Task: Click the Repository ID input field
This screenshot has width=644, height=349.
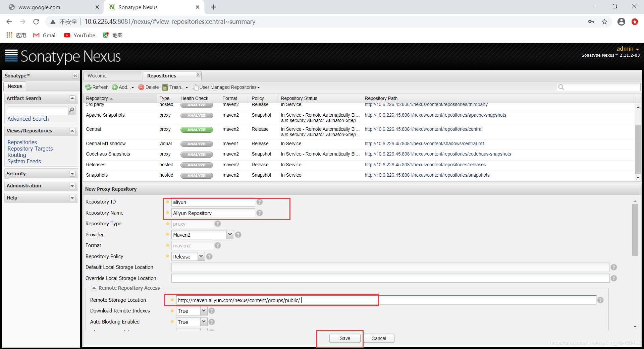Action: click(213, 202)
